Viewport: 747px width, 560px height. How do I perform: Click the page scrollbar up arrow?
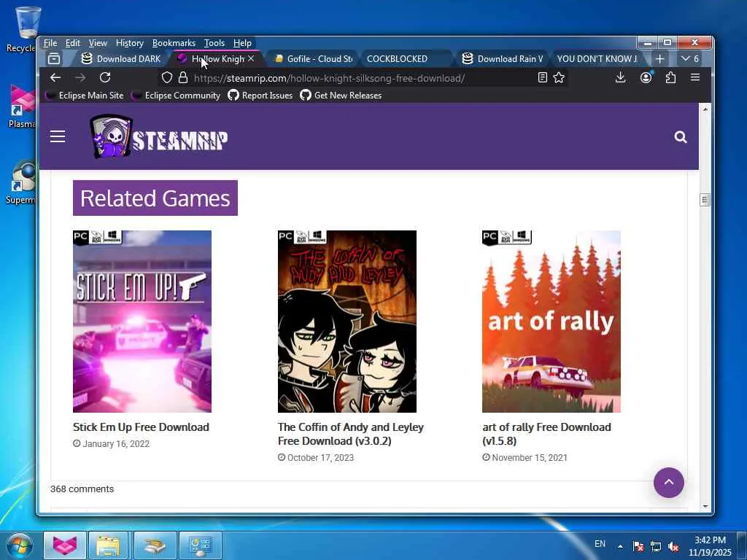click(x=705, y=109)
